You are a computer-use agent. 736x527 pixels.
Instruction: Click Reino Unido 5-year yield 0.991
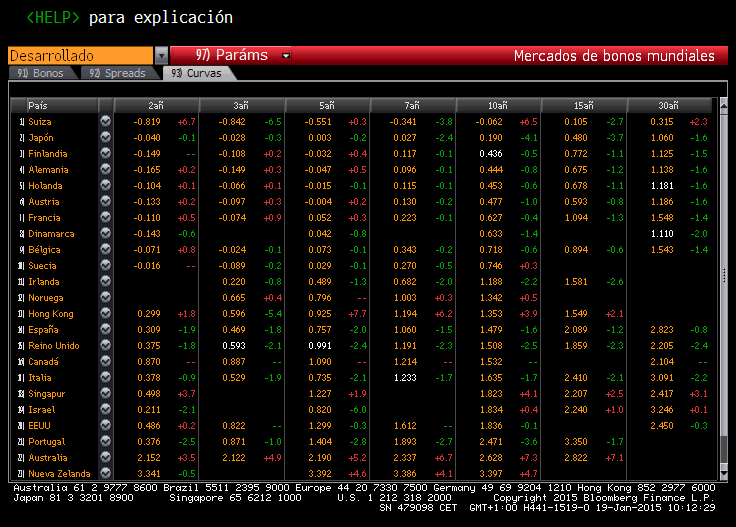320,345
